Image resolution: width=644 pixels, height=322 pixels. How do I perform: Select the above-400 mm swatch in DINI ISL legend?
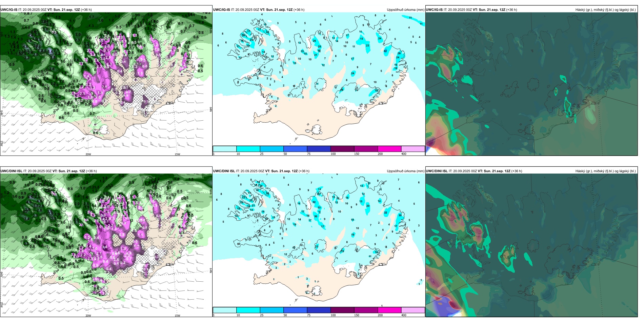coord(413,310)
